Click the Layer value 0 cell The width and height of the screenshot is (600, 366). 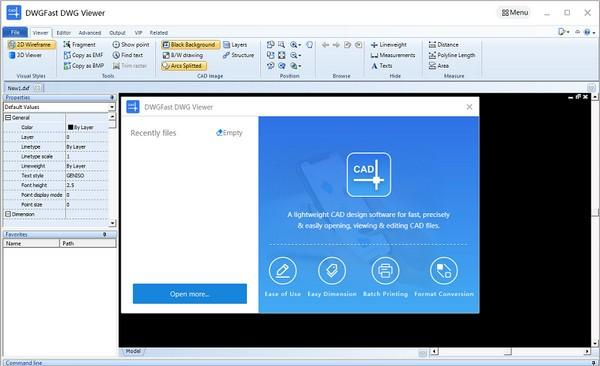point(87,137)
